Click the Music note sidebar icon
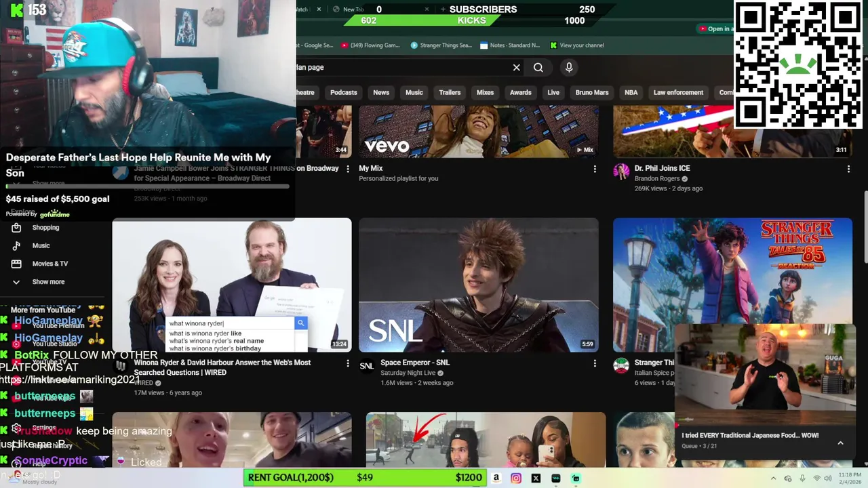Screen dimensions: 868x488 pos(16,245)
